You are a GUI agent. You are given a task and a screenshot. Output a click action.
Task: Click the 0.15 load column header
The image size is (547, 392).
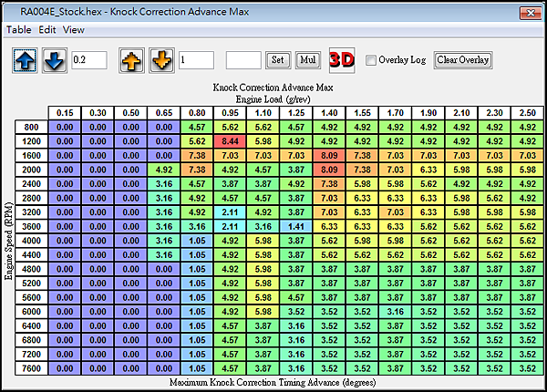(x=65, y=113)
